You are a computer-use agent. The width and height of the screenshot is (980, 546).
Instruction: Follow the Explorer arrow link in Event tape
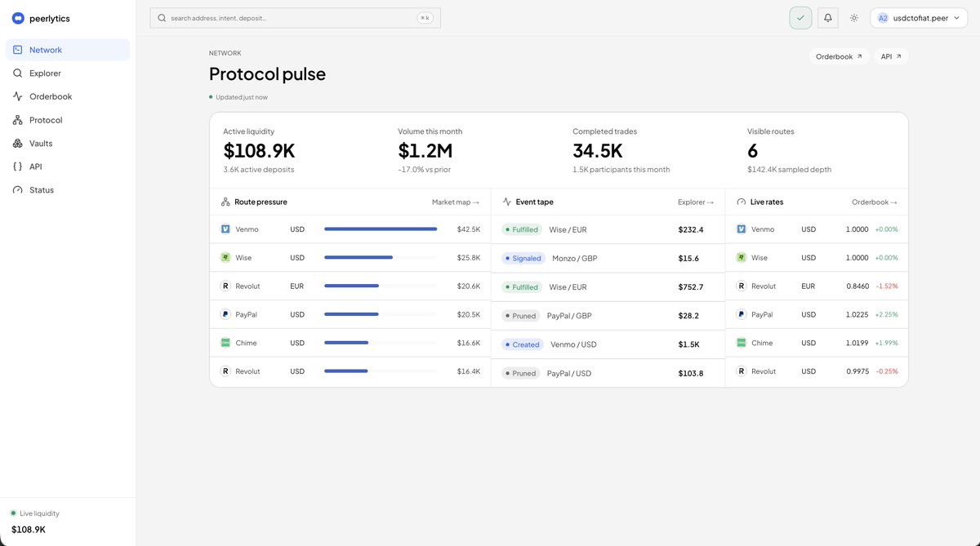pos(696,202)
